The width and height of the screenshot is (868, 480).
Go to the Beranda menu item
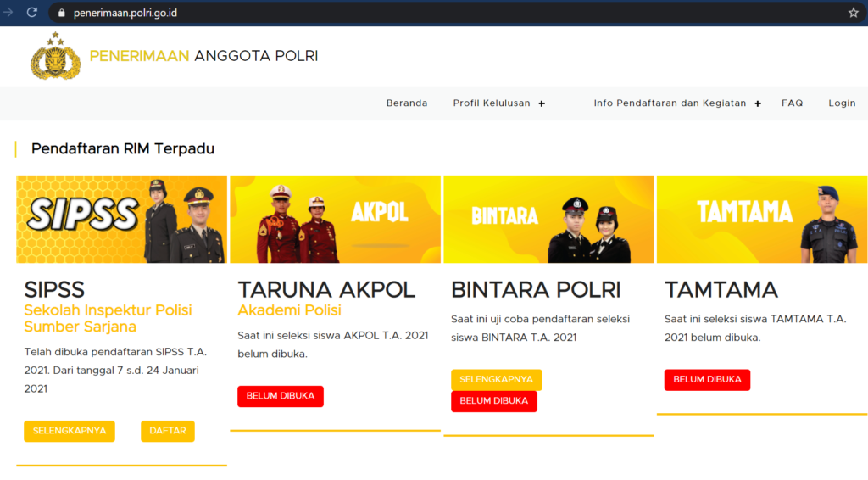click(x=407, y=103)
